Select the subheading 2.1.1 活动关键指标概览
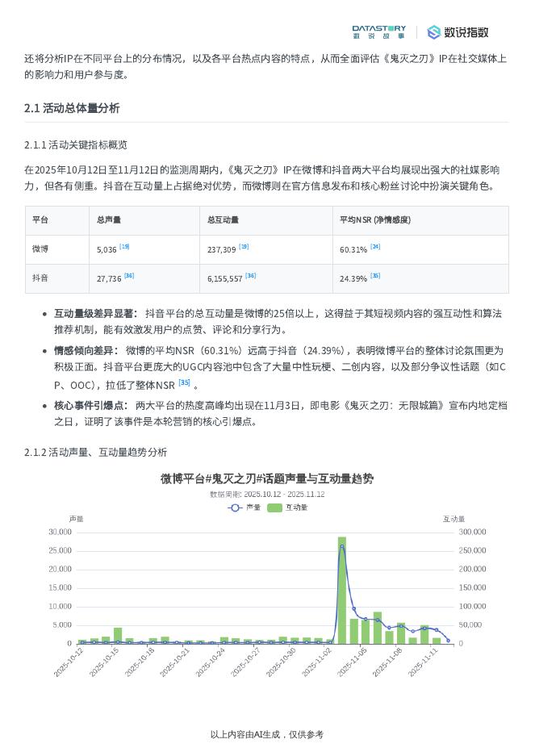The width and height of the screenshot is (535, 756). click(x=76, y=144)
